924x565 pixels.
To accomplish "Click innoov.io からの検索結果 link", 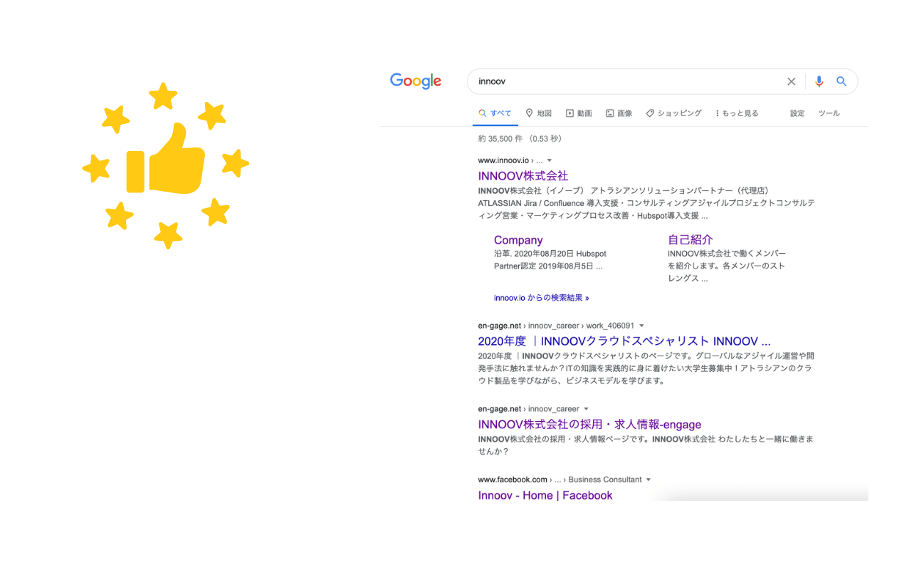I will (x=541, y=298).
